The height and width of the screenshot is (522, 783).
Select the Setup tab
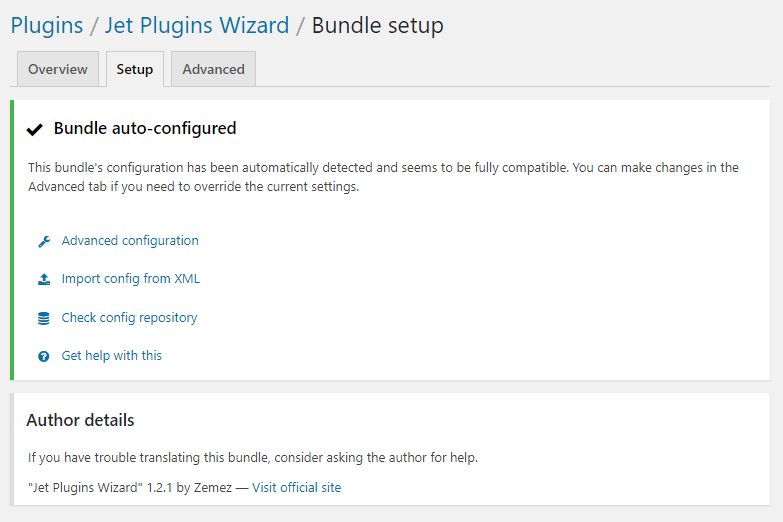(135, 69)
